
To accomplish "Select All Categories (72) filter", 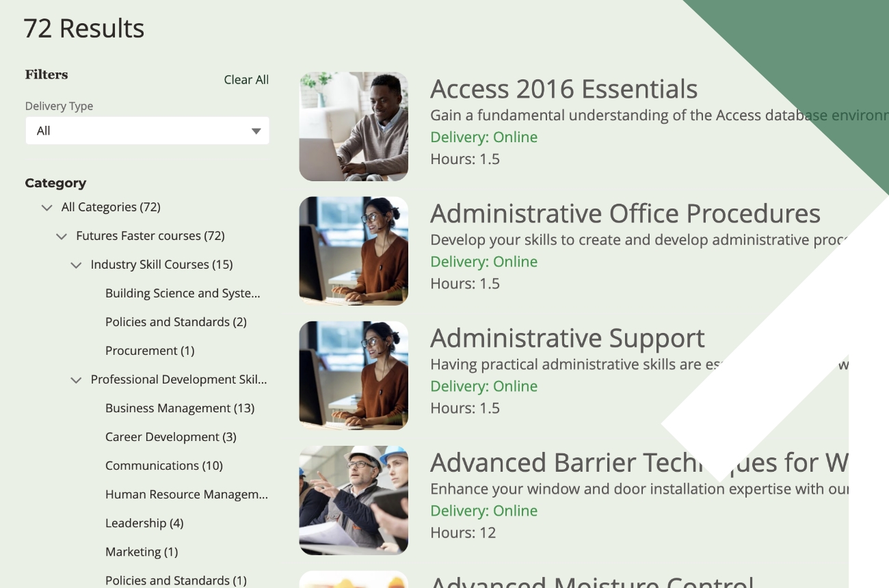I will pyautogui.click(x=111, y=207).
